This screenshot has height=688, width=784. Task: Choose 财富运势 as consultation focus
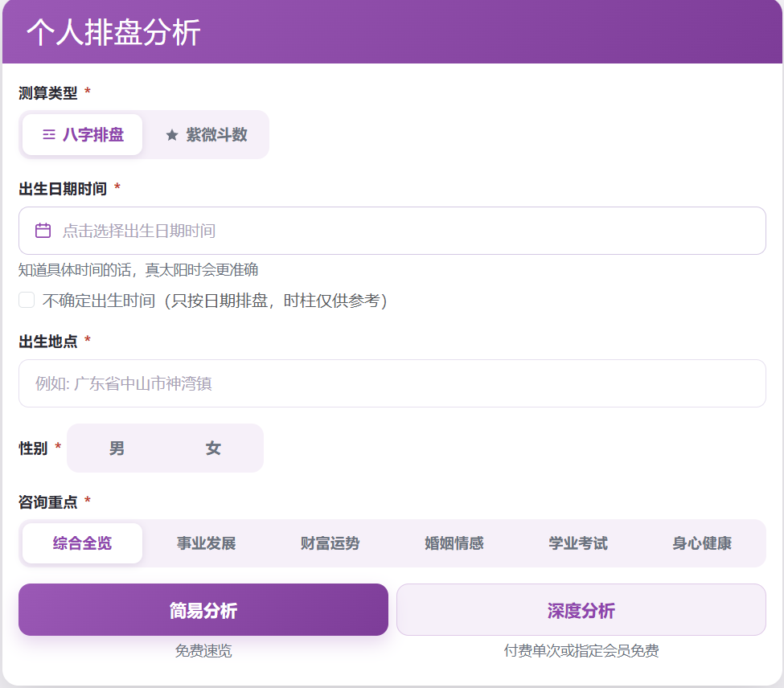pos(330,543)
